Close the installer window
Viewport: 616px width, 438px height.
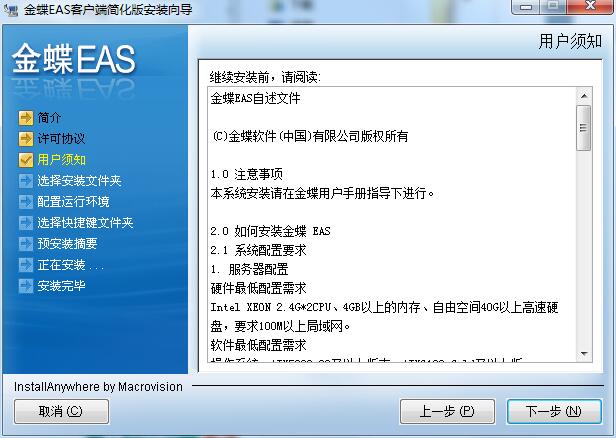(590, 7)
